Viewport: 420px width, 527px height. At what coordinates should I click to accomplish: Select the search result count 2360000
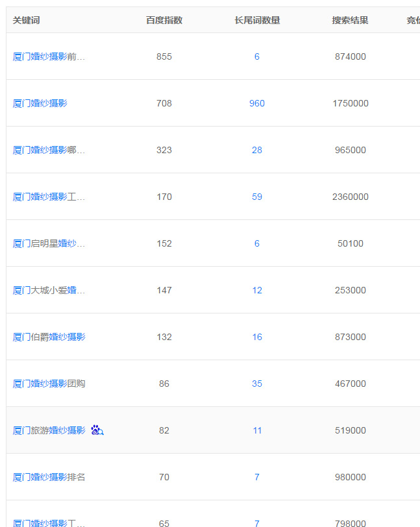(x=351, y=197)
